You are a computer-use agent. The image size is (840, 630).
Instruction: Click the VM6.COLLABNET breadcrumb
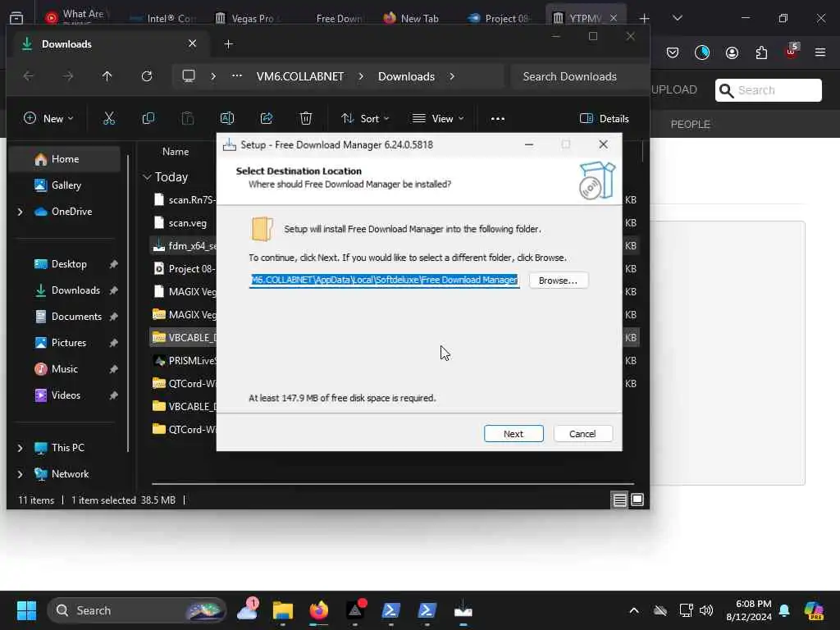(300, 76)
